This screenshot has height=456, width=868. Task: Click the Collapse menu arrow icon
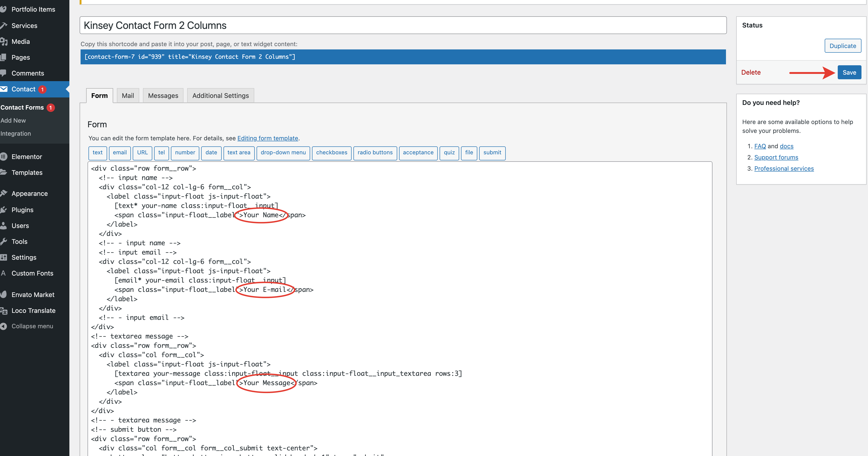[4, 326]
